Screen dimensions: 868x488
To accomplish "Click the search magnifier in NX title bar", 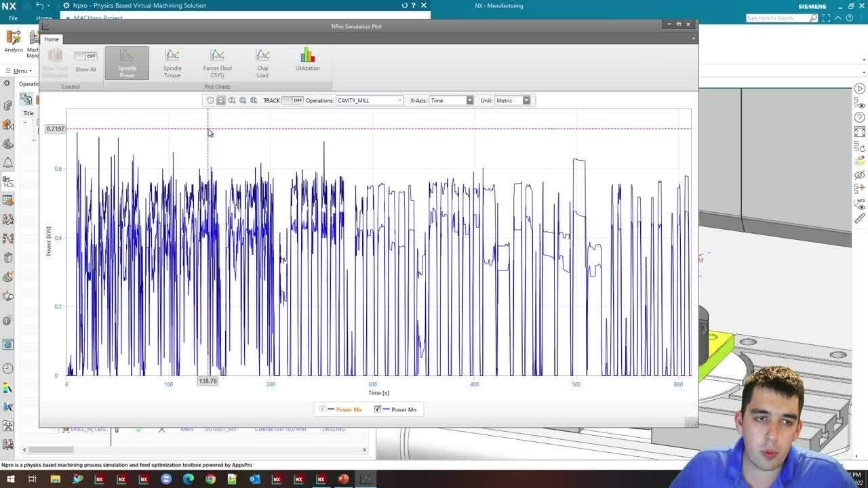I will pyautogui.click(x=814, y=18).
